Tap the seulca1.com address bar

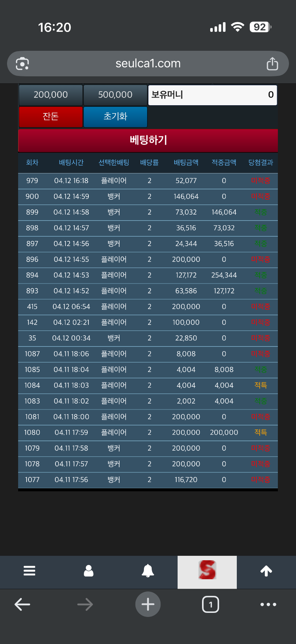click(148, 64)
